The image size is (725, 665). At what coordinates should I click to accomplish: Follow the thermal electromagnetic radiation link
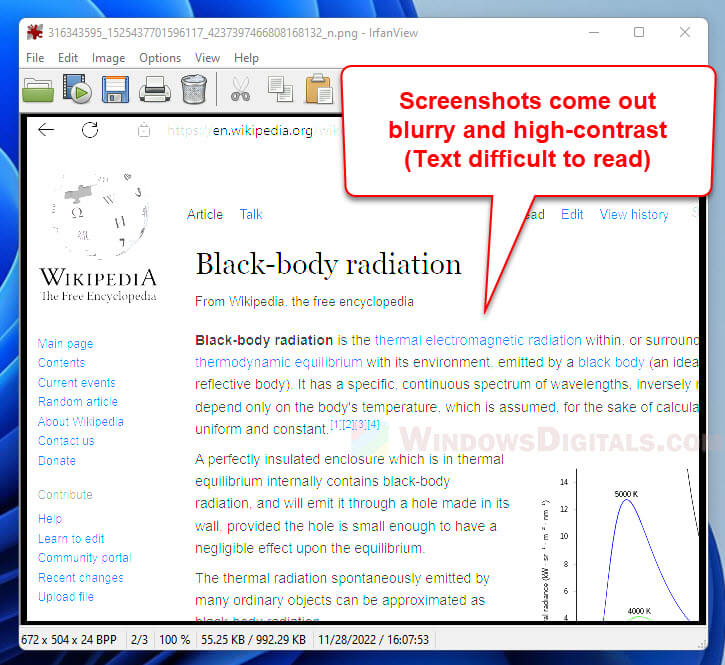tap(477, 340)
